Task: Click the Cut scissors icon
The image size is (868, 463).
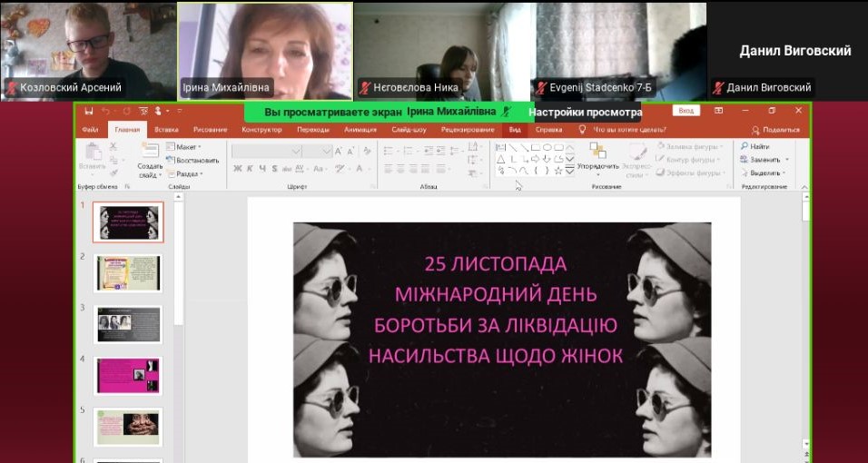Action: [113, 146]
